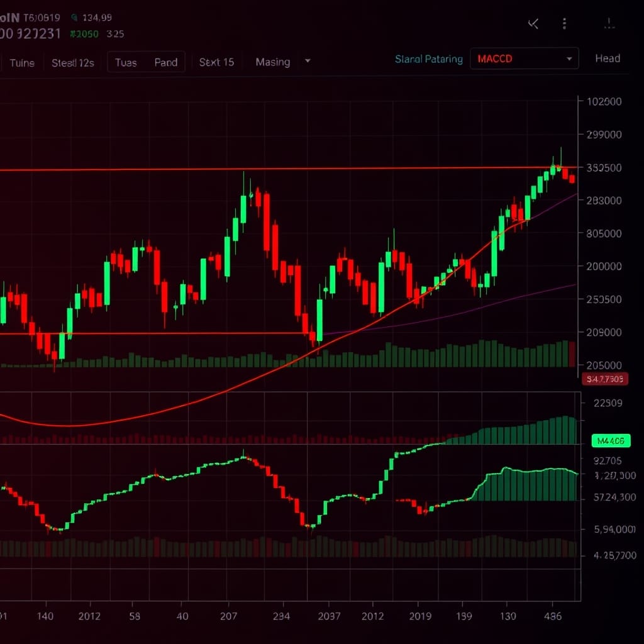The width and height of the screenshot is (644, 644).
Task: Click the crosshair/cursor icon in top toolbar
Action: click(533, 23)
